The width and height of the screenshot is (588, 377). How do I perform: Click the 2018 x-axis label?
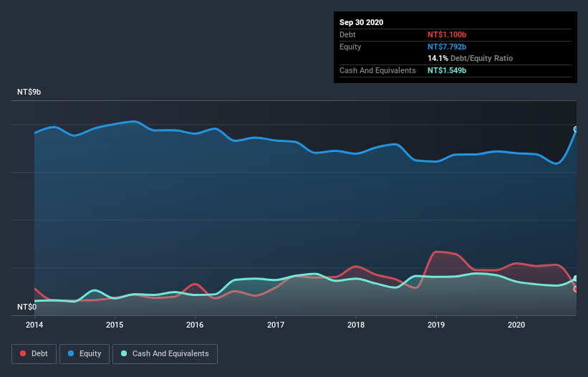[356, 325]
